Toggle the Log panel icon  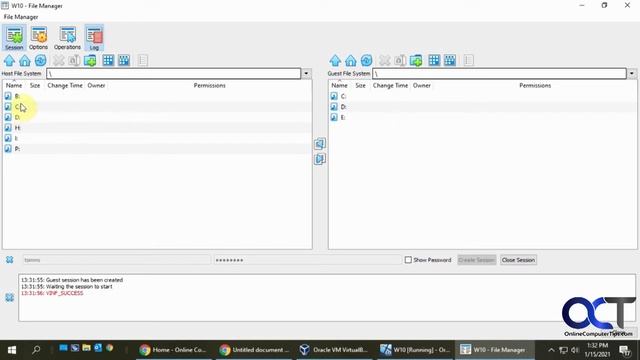tap(94, 38)
